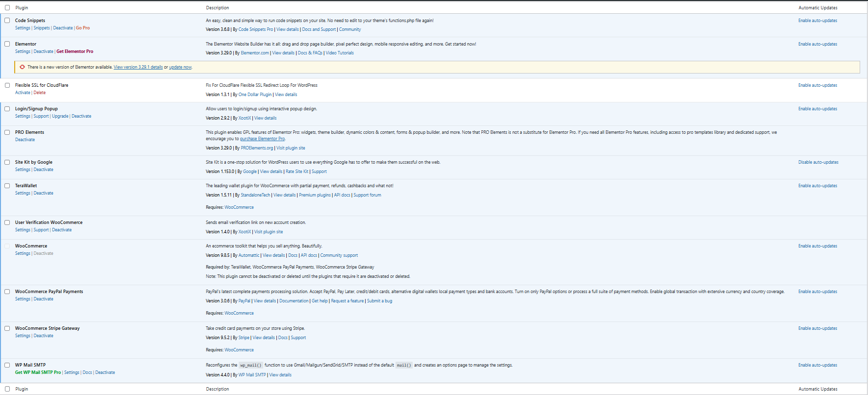868x395 pixels.
Task: Open Code Snippets Settings link
Action: pyautogui.click(x=23, y=28)
